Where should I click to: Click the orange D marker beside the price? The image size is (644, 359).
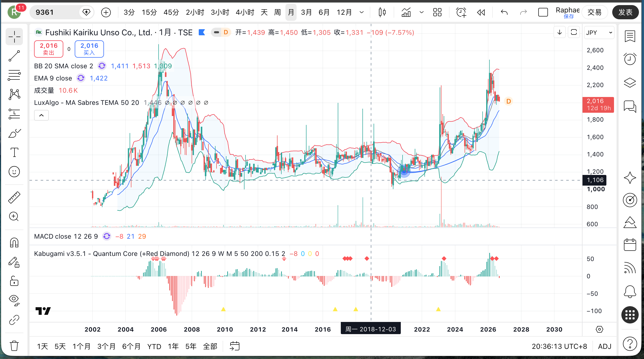click(x=509, y=101)
